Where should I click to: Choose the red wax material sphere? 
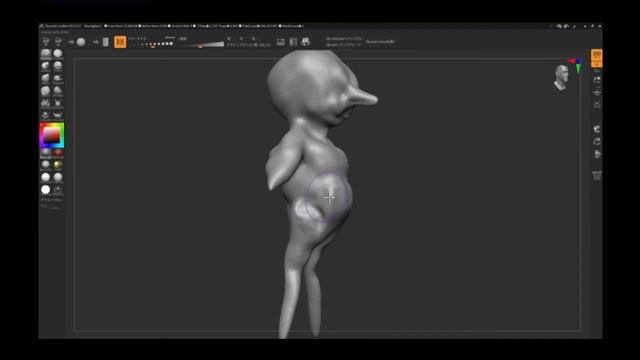point(58,153)
